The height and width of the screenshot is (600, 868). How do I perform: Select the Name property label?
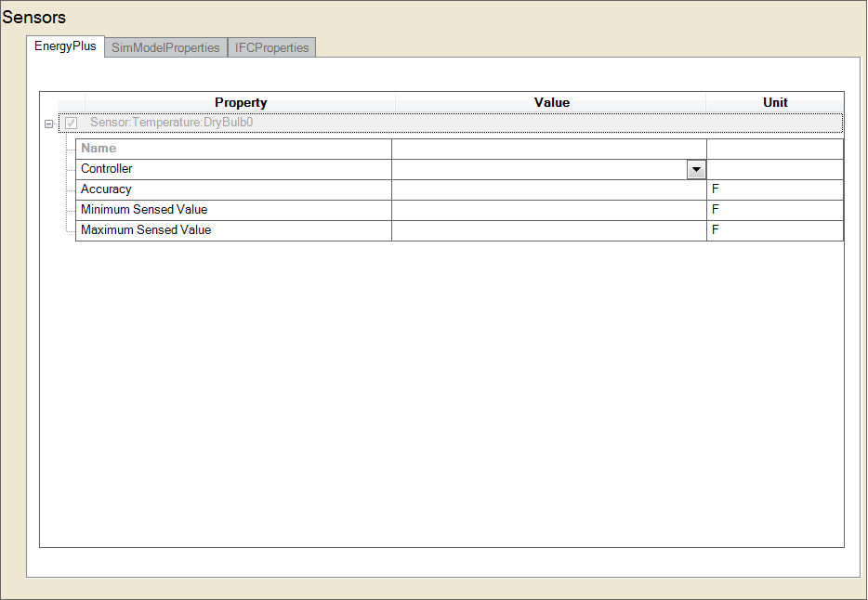(99, 149)
